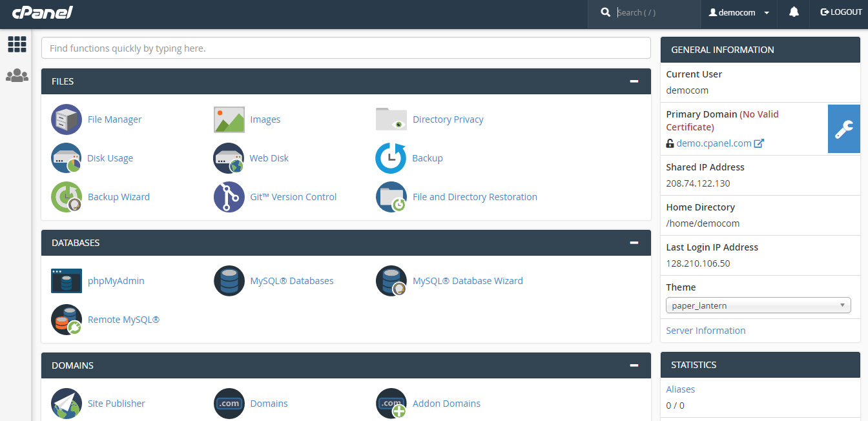This screenshot has height=421, width=868.
Task: Click the Find functions quickly search field
Action: click(346, 48)
